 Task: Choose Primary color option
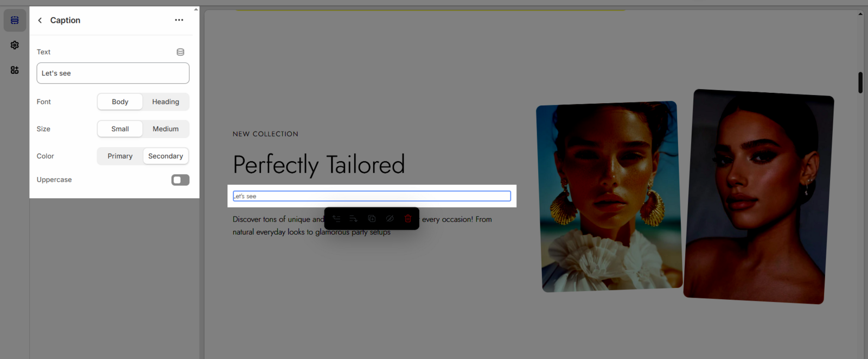[x=120, y=156]
